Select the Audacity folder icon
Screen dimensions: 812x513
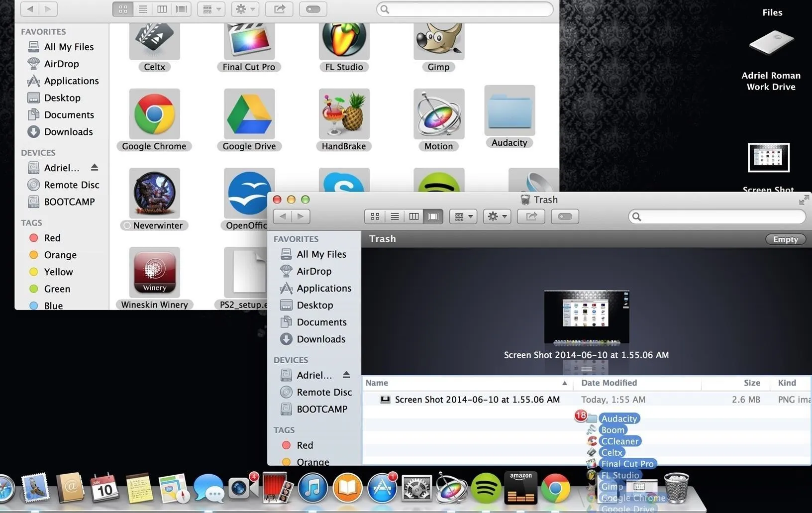[x=509, y=110]
